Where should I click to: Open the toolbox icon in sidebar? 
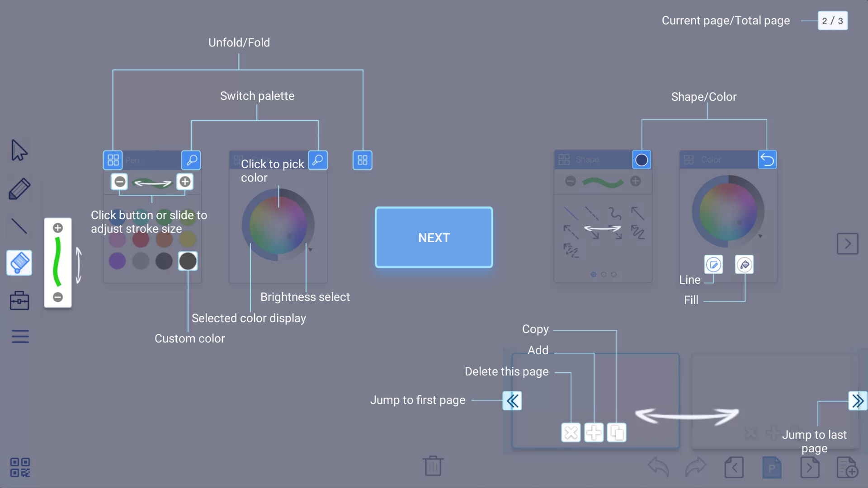click(19, 300)
